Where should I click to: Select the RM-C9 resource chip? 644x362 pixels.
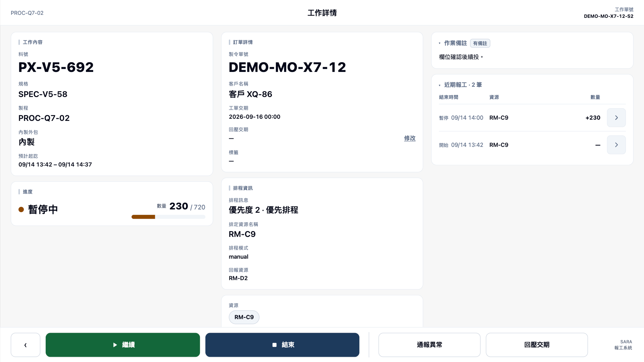[x=244, y=317]
